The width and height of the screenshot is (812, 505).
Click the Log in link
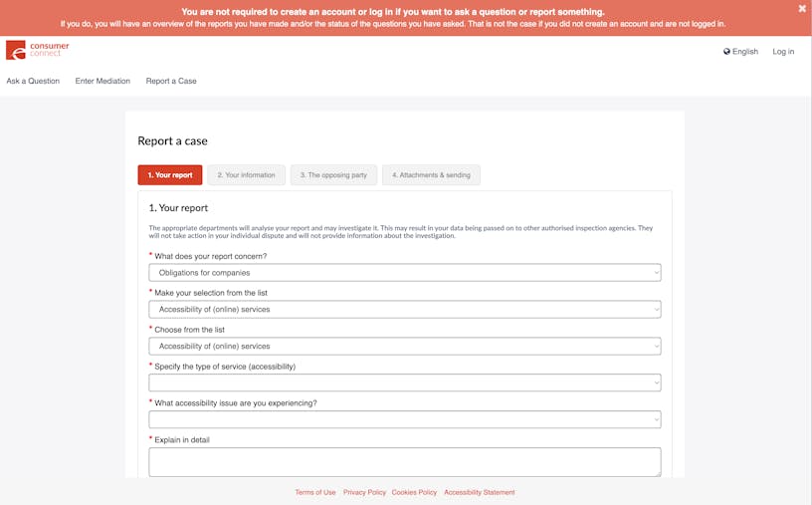tap(783, 52)
